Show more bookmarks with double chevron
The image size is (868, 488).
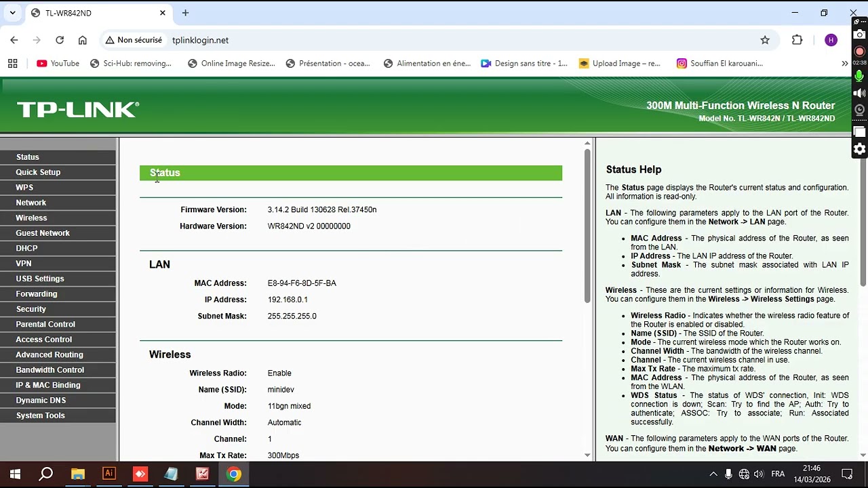pos(844,63)
